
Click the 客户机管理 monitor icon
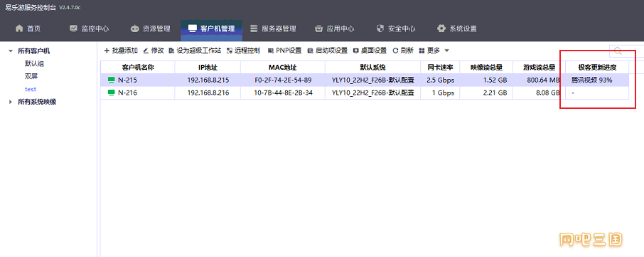[x=192, y=28]
